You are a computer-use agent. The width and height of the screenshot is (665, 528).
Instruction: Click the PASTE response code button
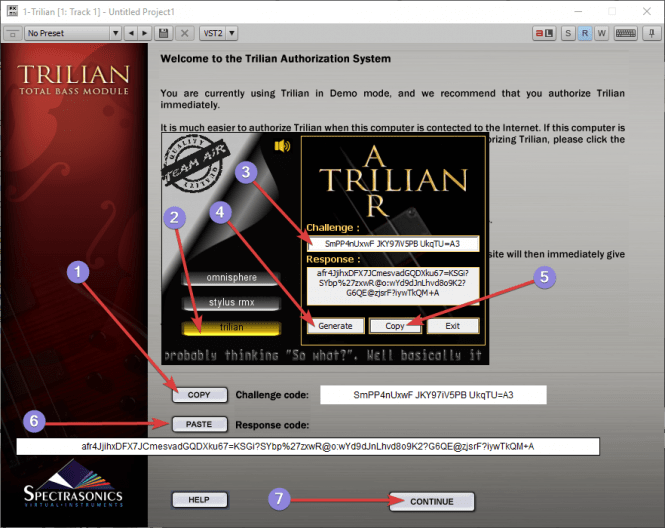point(199,424)
